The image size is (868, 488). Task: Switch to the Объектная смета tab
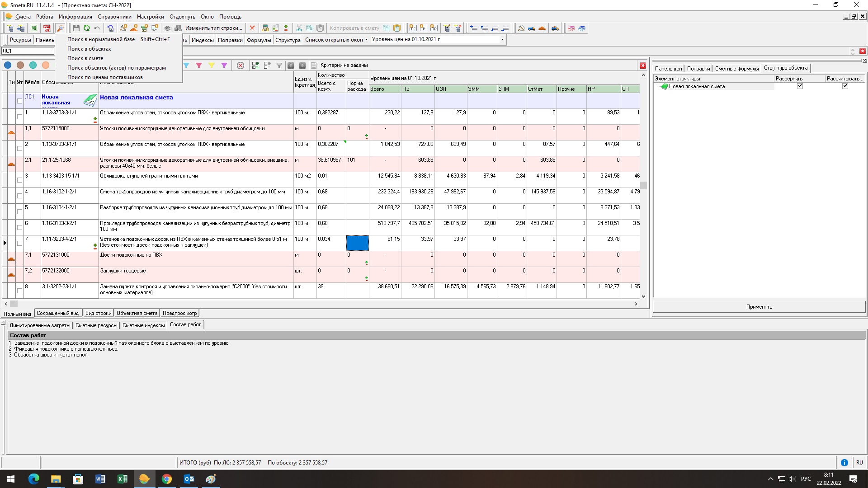pos(137,313)
